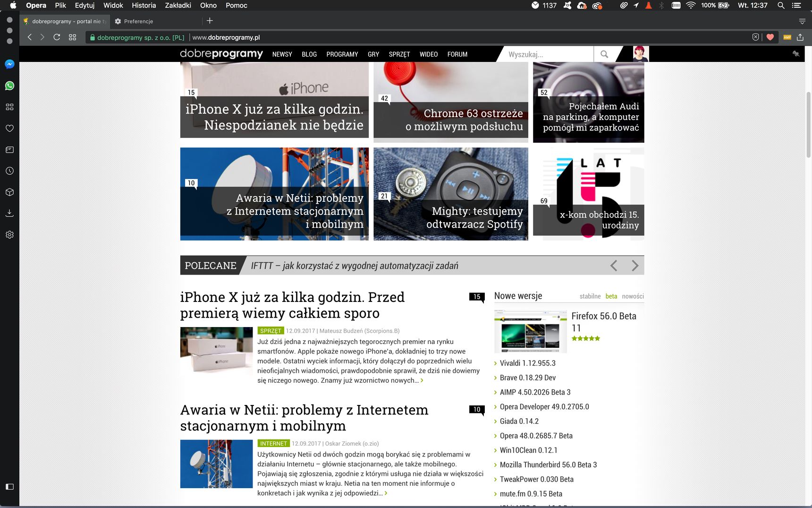Show next recommended article arrow
The height and width of the screenshot is (508, 812).
(635, 266)
